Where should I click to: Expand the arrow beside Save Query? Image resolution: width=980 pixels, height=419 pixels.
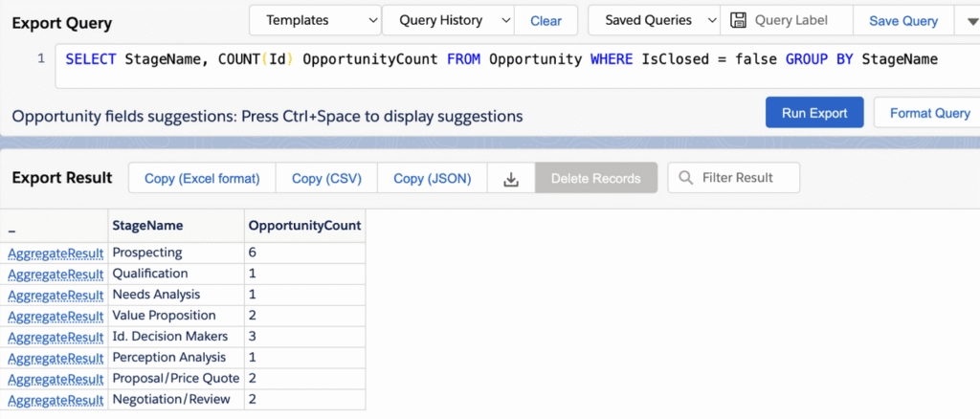click(x=968, y=21)
